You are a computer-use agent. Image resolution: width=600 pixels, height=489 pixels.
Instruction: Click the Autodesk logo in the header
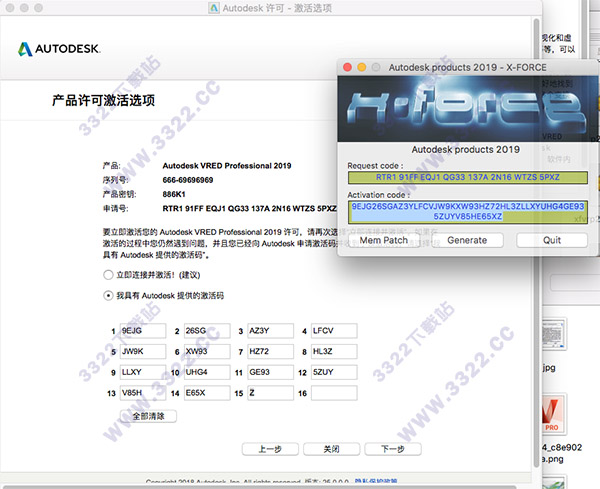tap(59, 49)
